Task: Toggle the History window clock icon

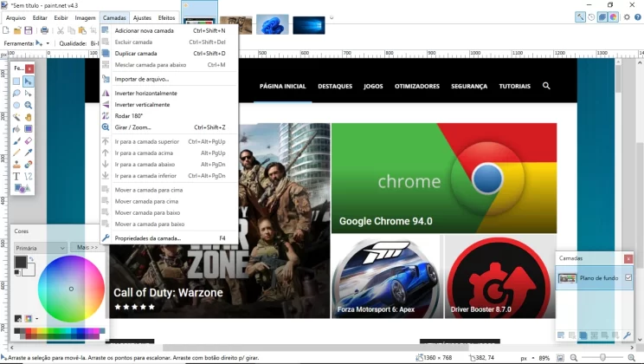Action: pos(591,16)
